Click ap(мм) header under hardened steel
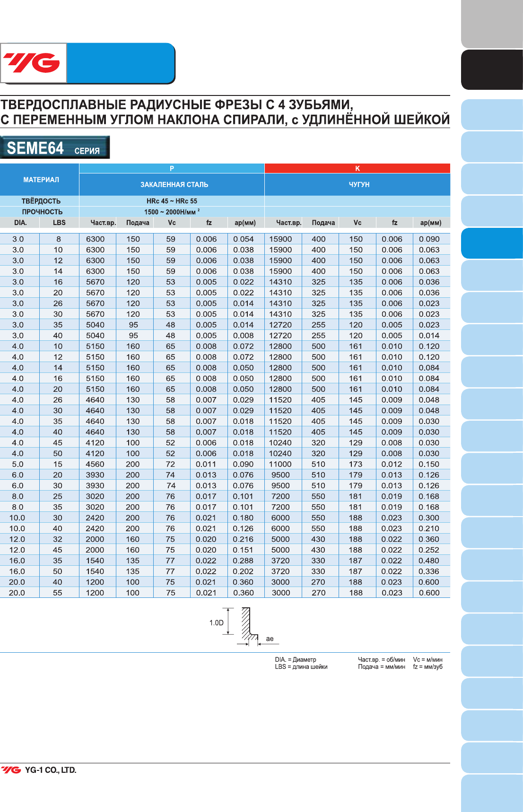This screenshot has width=523, height=812. coord(245,223)
